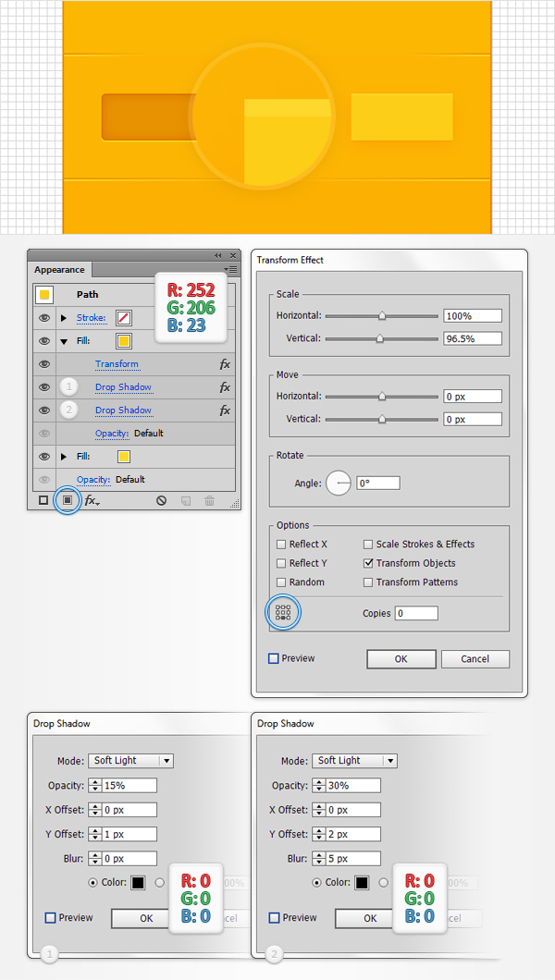Click Cancel in the Transform Effect dialog
Screen dimensions: 555x980
point(475,659)
